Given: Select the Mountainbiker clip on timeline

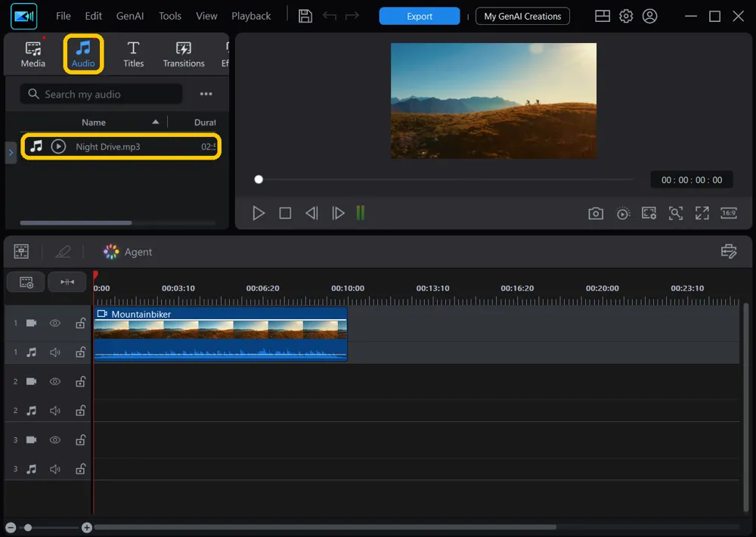Looking at the screenshot, I should click(x=220, y=334).
